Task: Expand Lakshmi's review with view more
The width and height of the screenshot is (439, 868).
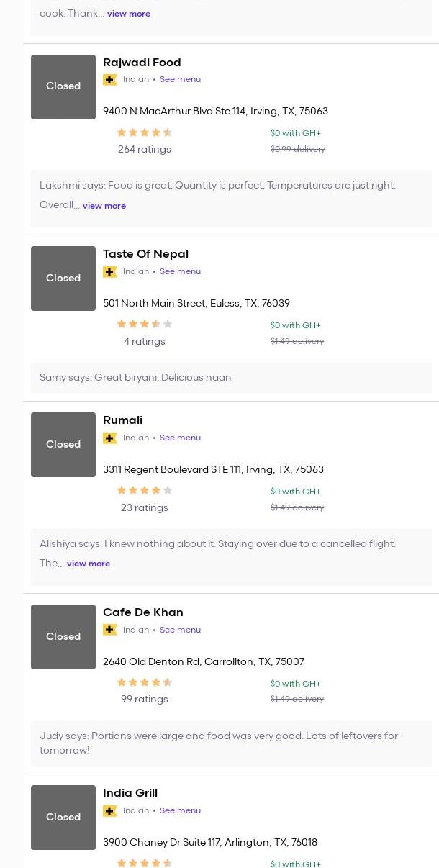Action: 104,206
